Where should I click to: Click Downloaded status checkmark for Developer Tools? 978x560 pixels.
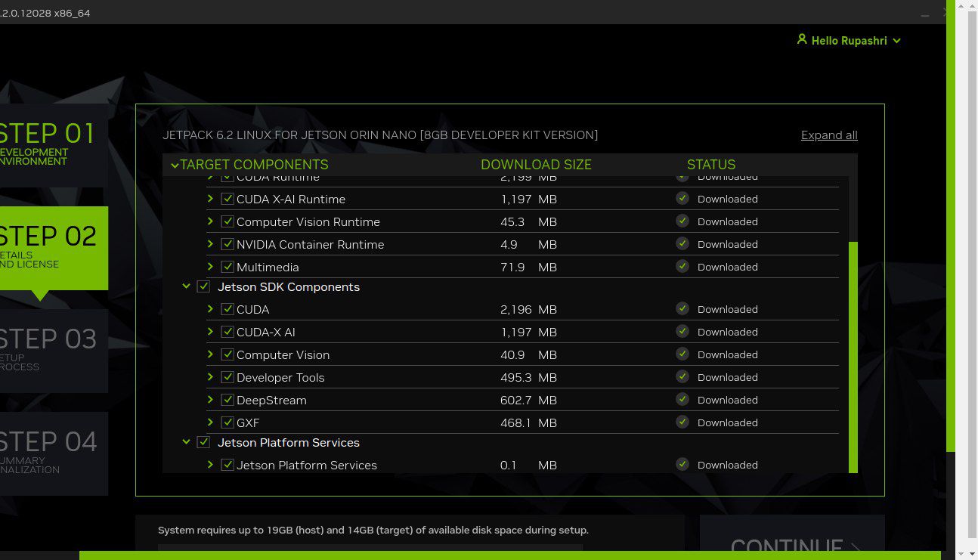tap(682, 376)
